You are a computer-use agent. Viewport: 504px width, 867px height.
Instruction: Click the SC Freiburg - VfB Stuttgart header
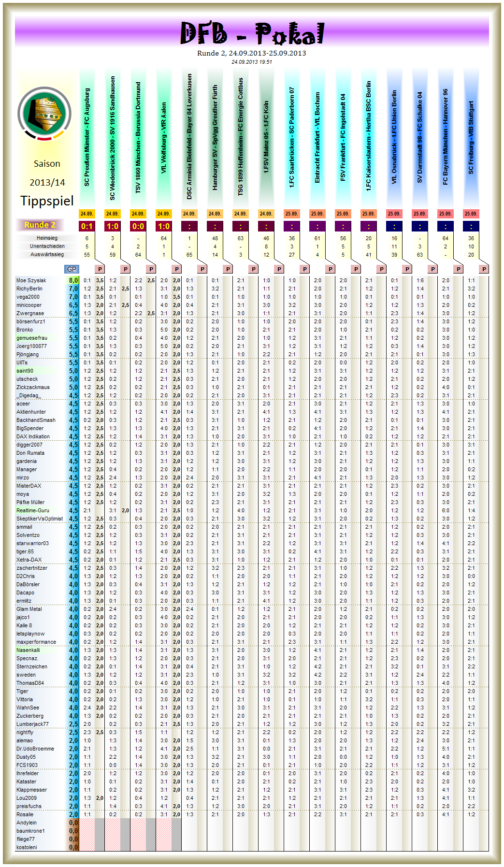coord(471,138)
